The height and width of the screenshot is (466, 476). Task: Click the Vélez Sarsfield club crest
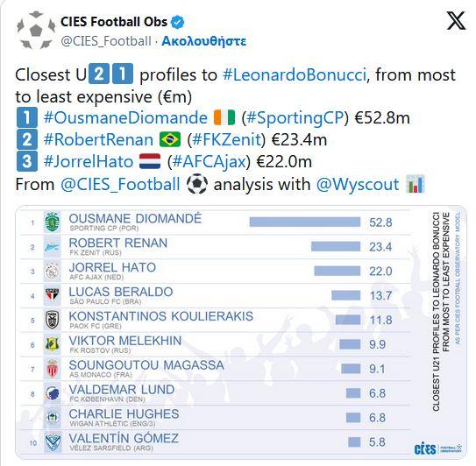(53, 442)
